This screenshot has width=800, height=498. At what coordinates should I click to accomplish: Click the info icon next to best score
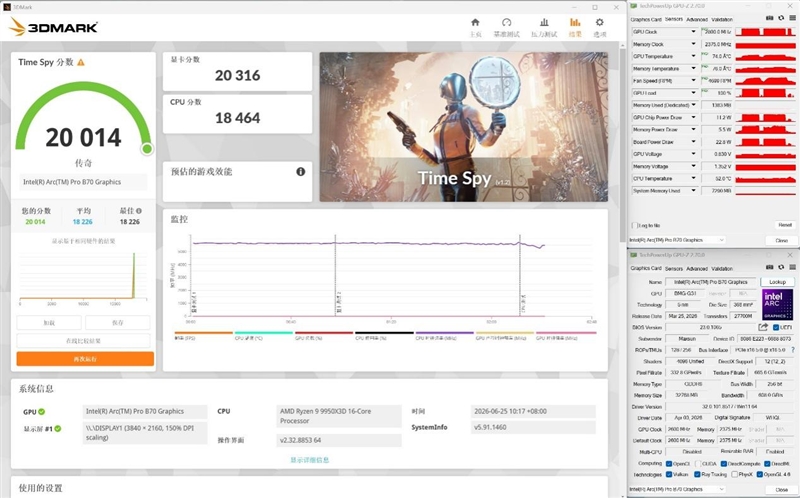pos(139,210)
